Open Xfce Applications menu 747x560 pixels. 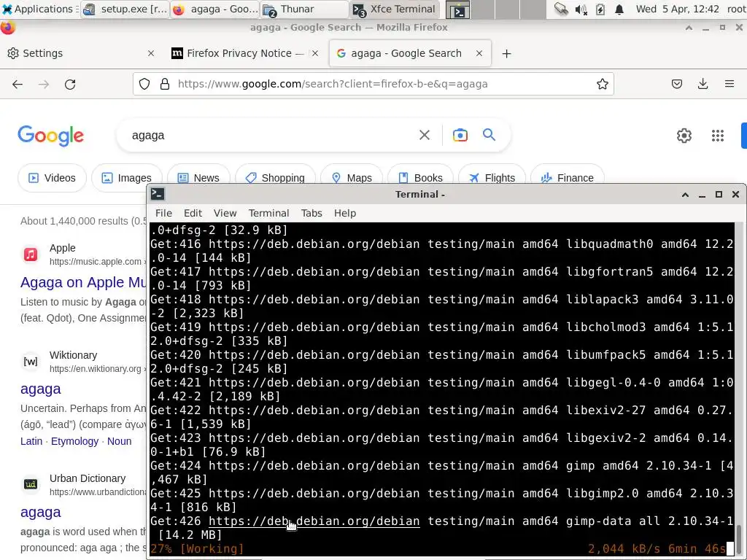pos(39,9)
